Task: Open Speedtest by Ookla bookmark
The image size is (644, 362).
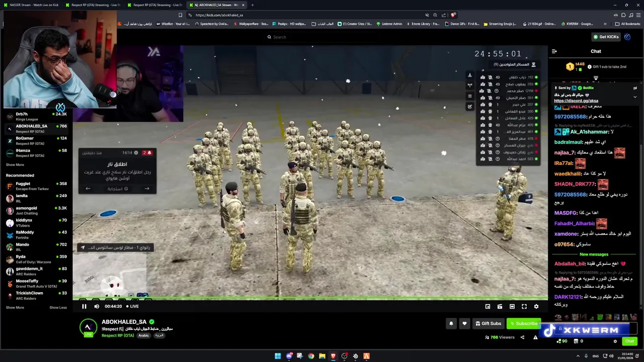Action: click(x=211, y=24)
